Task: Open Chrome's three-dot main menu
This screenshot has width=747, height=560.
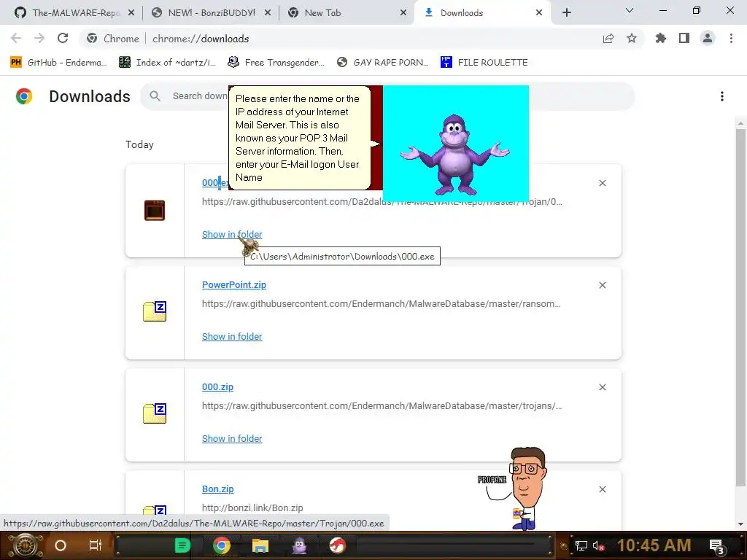Action: click(x=731, y=39)
